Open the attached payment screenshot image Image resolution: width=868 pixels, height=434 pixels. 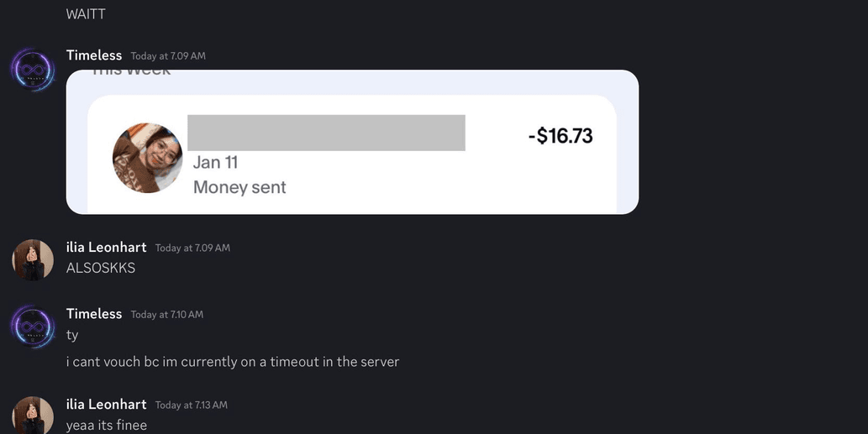pos(352,142)
